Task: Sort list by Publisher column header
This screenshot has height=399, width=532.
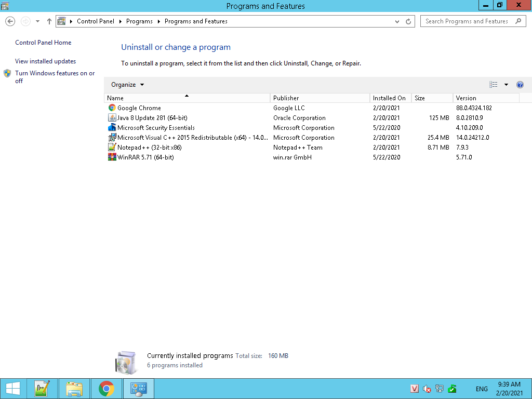Action: (x=320, y=98)
